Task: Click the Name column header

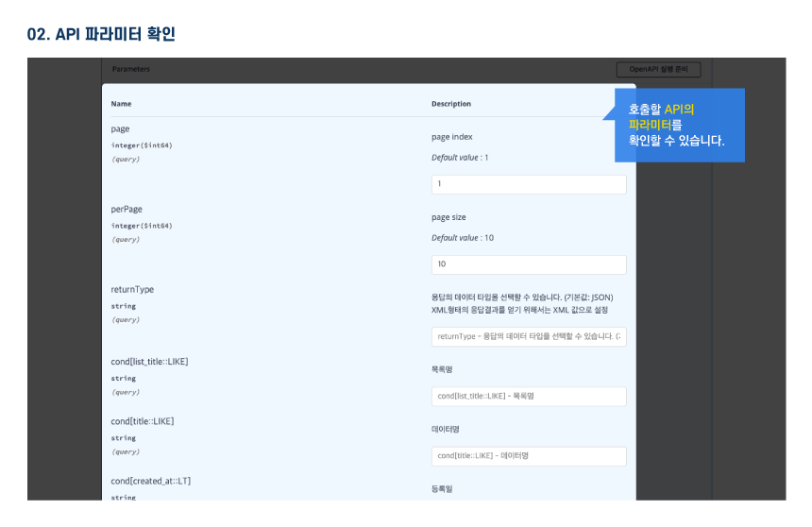Action: pyautogui.click(x=121, y=104)
